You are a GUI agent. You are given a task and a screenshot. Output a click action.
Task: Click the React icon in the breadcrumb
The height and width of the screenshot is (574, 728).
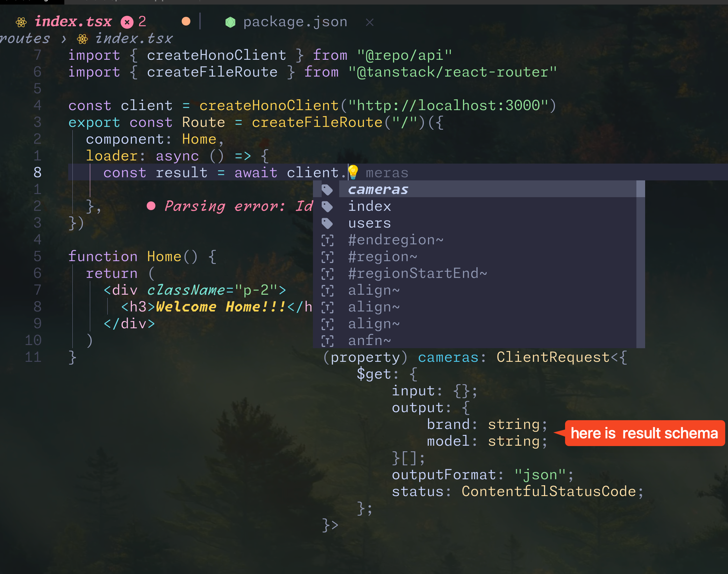[x=83, y=39]
